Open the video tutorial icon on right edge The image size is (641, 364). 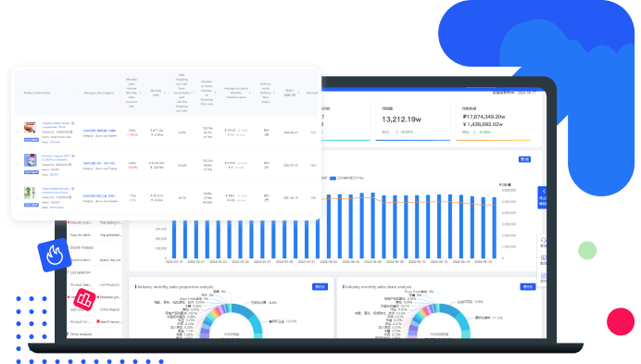544,257
